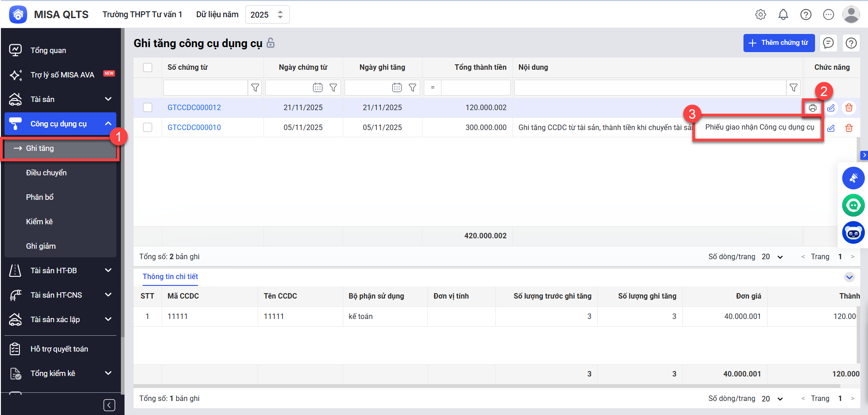Viewport: 868px width, 415px height.
Task: Open the Dữ liệu năm 2025 selector
Action: coord(267,14)
